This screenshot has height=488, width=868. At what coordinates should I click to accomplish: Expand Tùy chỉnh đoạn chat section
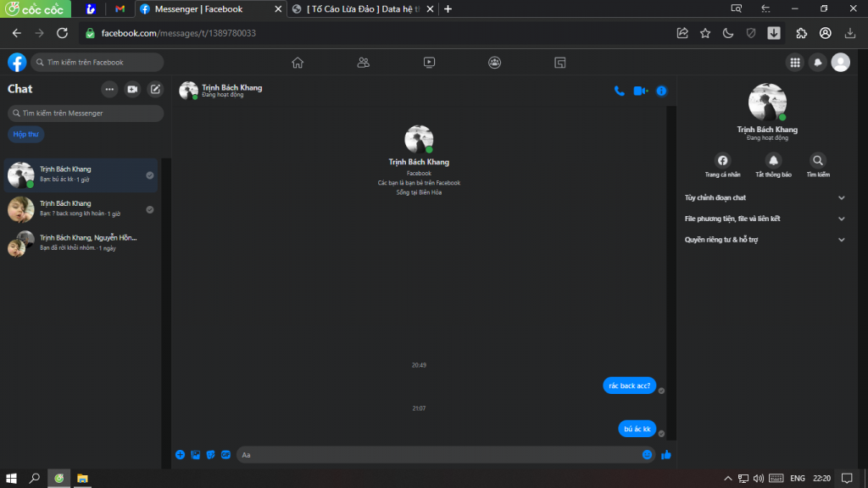[763, 197]
